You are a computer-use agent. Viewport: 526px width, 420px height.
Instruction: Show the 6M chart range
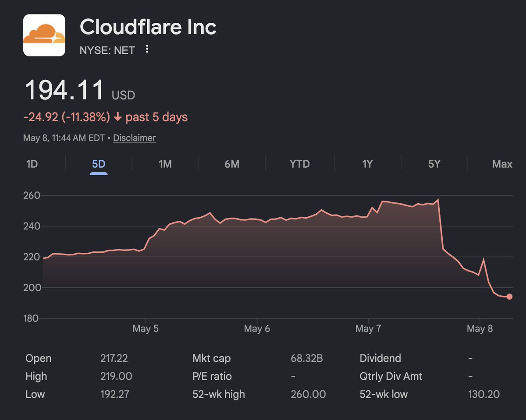[232, 164]
